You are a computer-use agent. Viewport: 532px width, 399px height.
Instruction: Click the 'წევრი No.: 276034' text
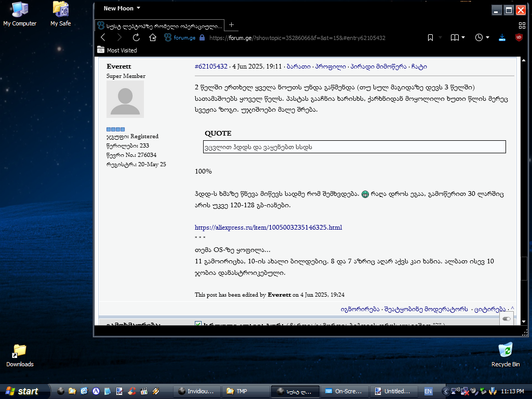point(131,155)
